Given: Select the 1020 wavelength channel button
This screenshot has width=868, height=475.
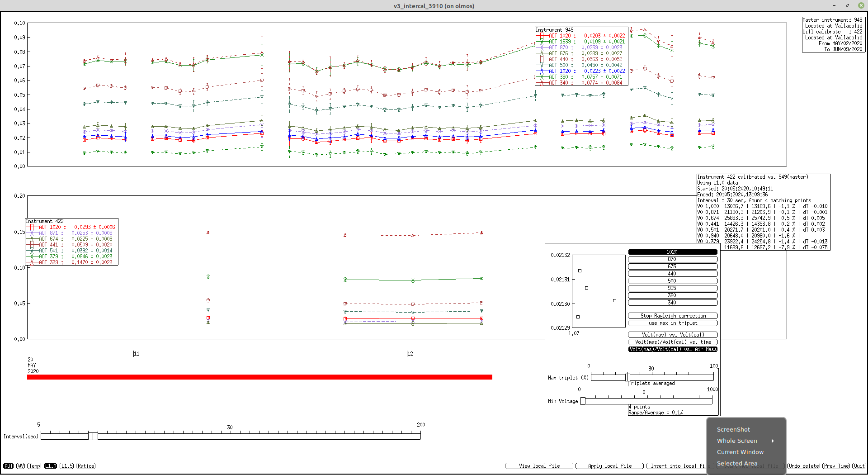Looking at the screenshot, I should 673,252.
